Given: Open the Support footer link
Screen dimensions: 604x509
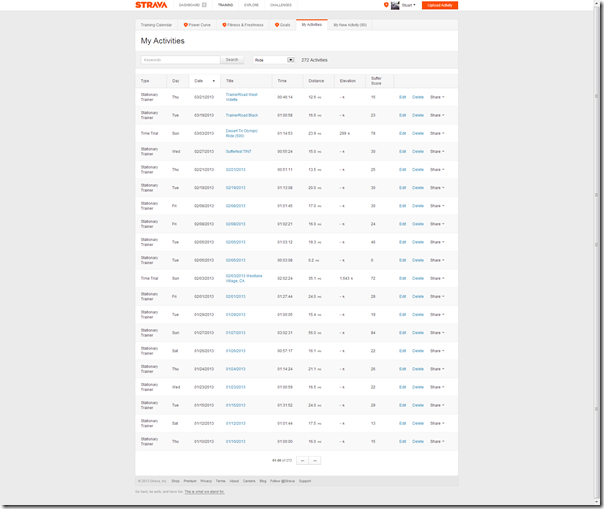Looking at the screenshot, I should [305, 481].
